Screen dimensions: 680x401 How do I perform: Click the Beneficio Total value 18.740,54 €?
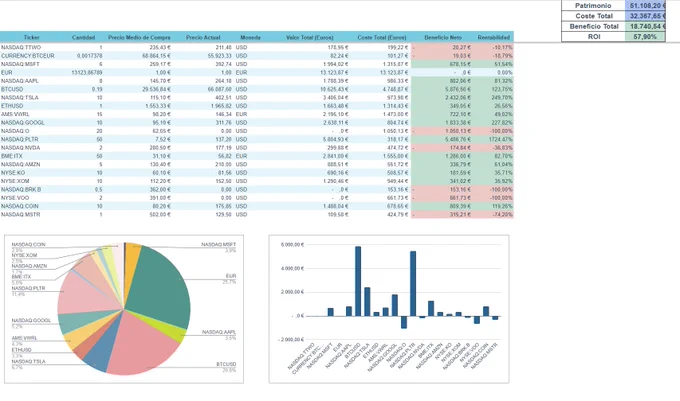click(x=645, y=26)
